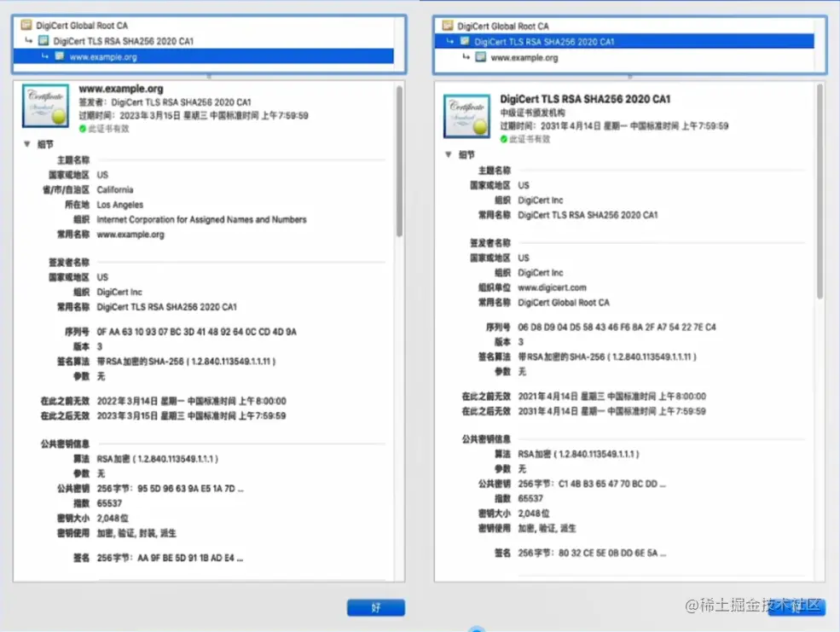Click California value in left window

click(x=114, y=189)
